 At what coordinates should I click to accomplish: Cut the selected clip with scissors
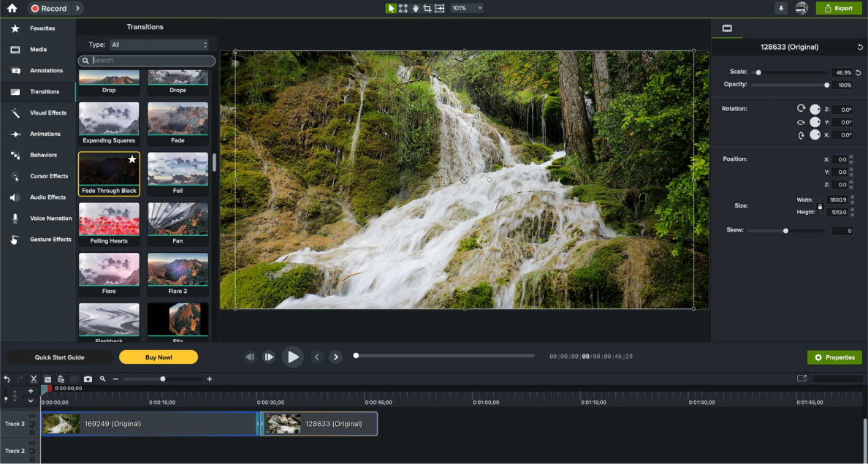tap(34, 379)
